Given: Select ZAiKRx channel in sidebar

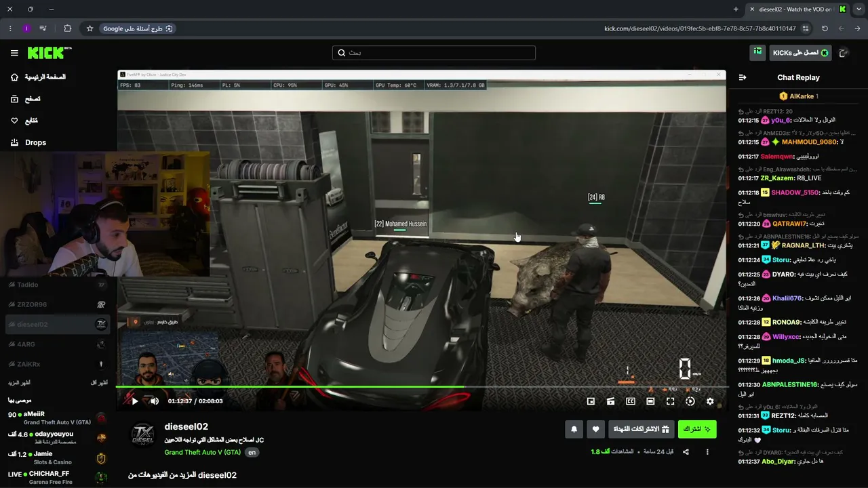Looking at the screenshot, I should [58, 364].
